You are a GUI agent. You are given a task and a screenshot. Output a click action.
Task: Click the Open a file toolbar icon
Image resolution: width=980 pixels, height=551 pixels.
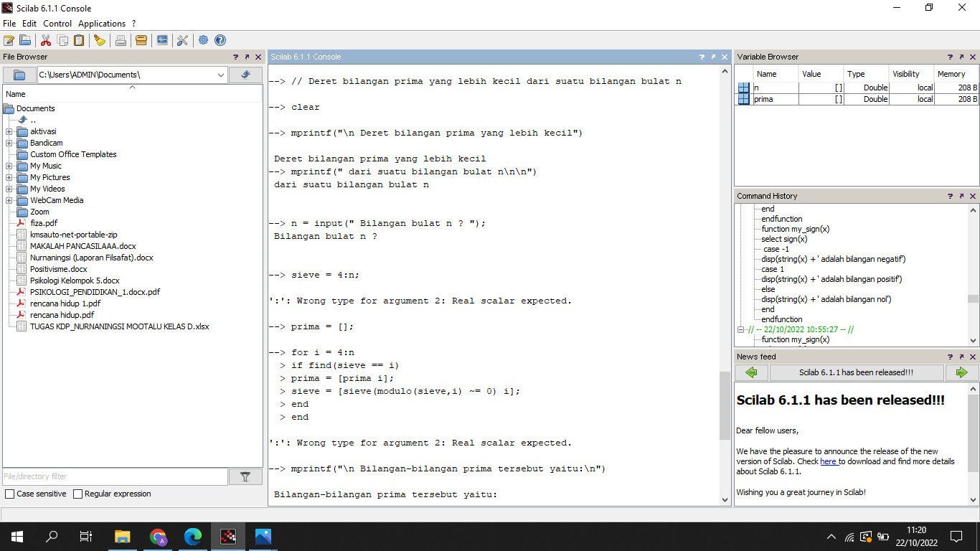(25, 40)
